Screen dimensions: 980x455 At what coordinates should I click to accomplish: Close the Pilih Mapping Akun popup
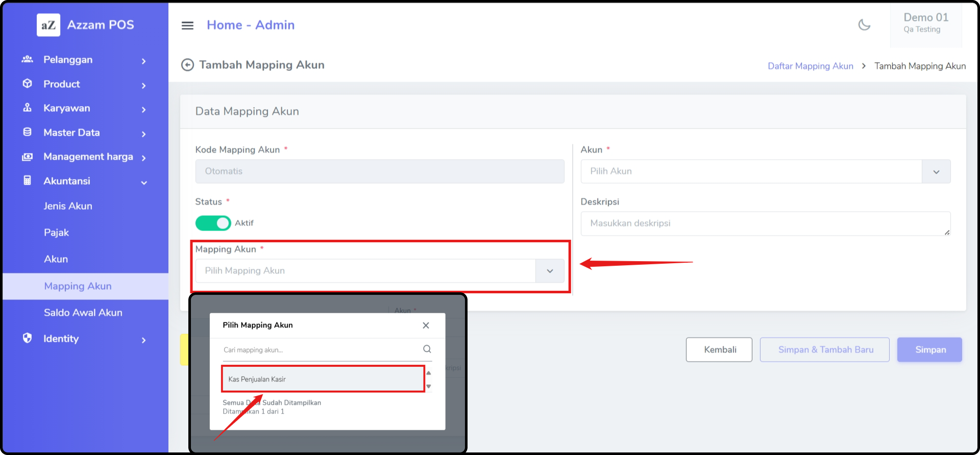[426, 325]
